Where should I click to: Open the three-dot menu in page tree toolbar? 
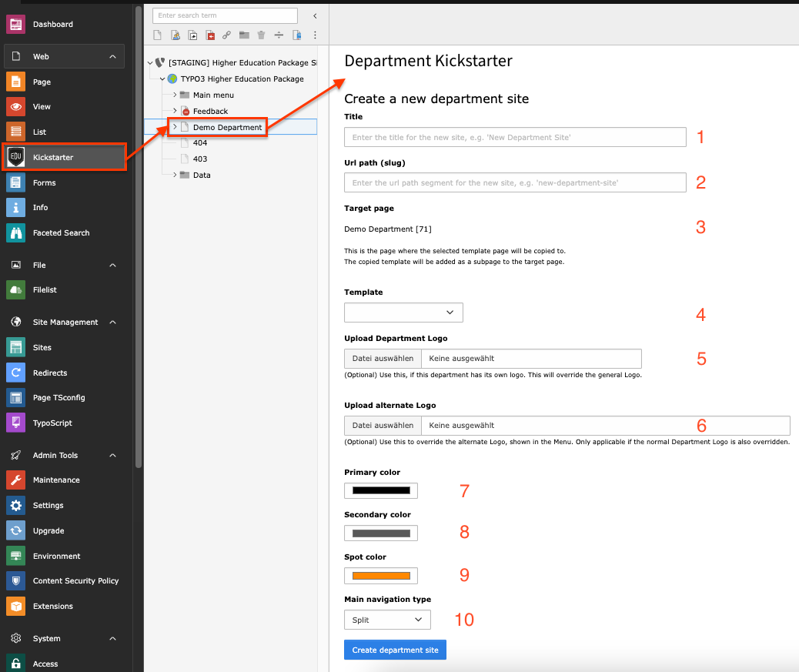(x=314, y=35)
